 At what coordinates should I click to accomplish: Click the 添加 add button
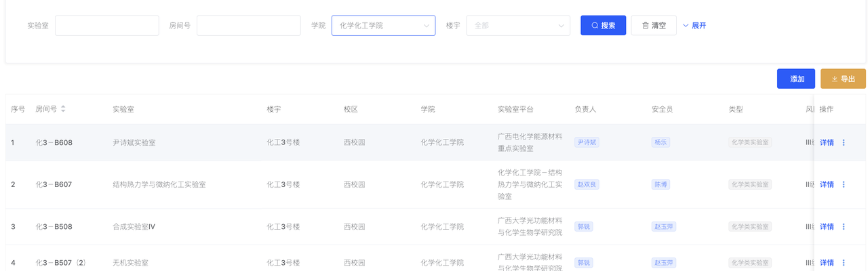pyautogui.click(x=796, y=79)
